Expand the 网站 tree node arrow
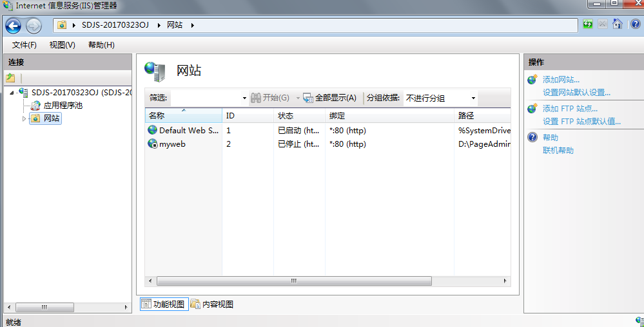The height and width of the screenshot is (327, 644). tap(24, 118)
